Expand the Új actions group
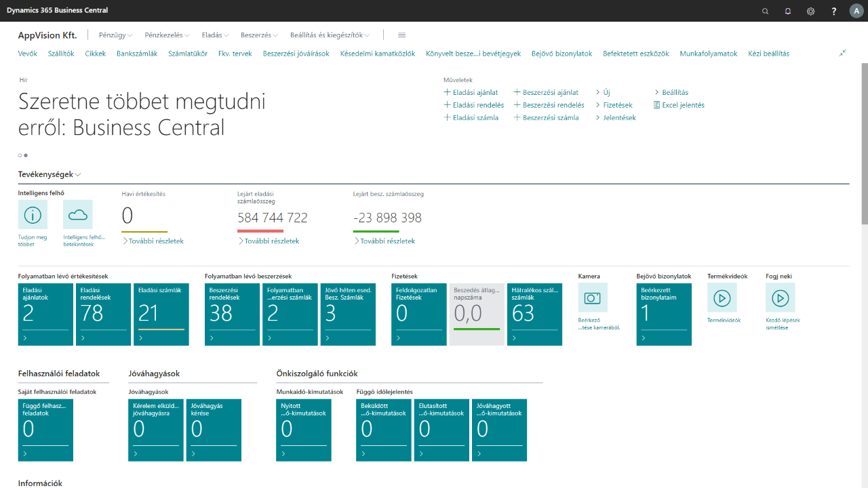The height and width of the screenshot is (488, 868). (603, 92)
